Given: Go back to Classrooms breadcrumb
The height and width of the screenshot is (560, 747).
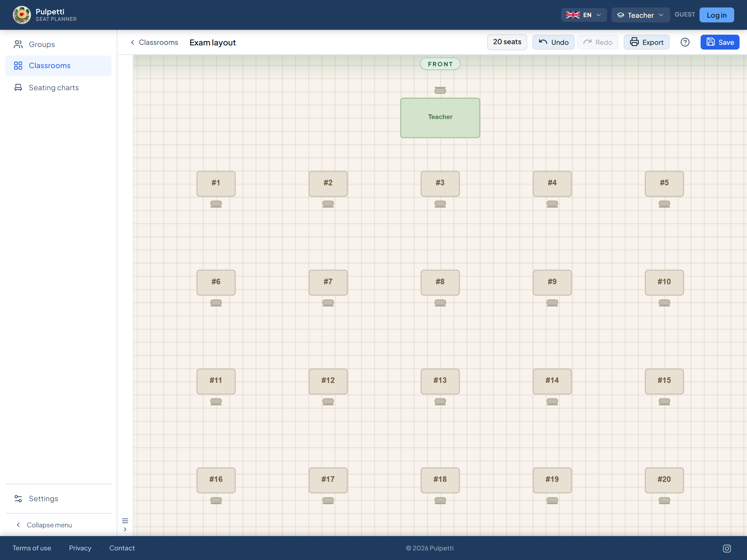Looking at the screenshot, I should point(155,42).
